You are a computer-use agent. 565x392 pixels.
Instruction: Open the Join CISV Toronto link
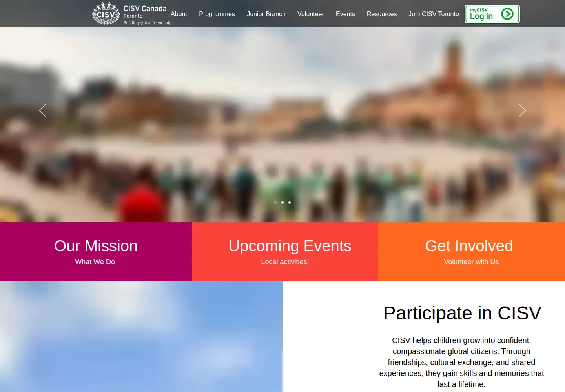tap(434, 14)
